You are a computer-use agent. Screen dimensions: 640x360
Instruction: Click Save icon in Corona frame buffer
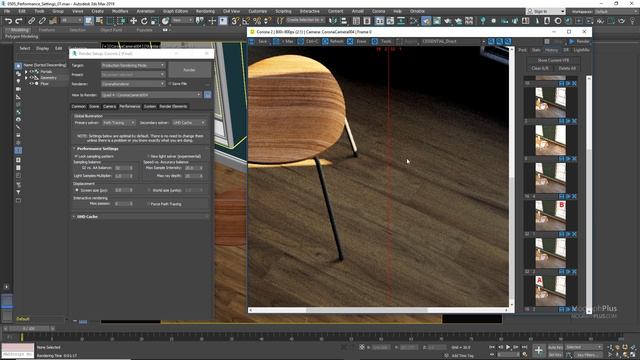252,41
